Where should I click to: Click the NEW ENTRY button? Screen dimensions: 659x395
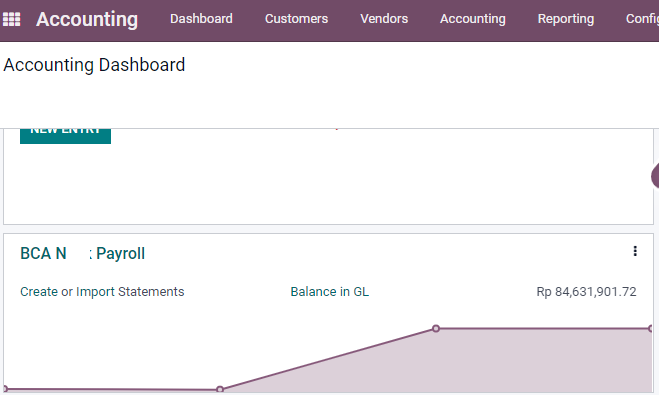(x=66, y=136)
